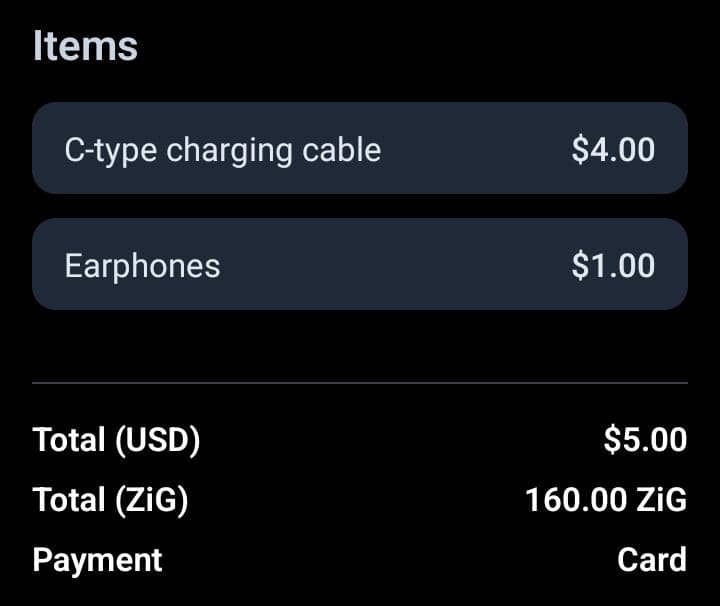Click the C-type charging cable name text
The width and height of the screenshot is (720, 606).
click(223, 151)
